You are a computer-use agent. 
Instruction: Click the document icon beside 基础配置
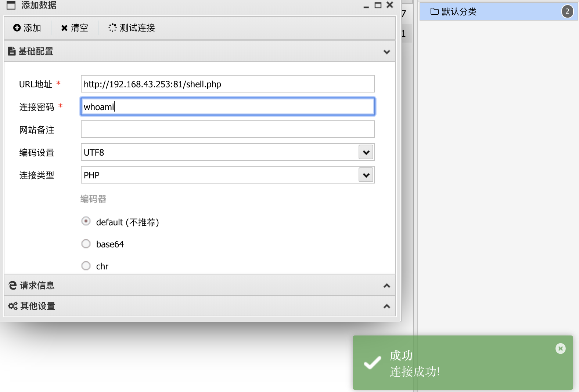pyautogui.click(x=12, y=51)
